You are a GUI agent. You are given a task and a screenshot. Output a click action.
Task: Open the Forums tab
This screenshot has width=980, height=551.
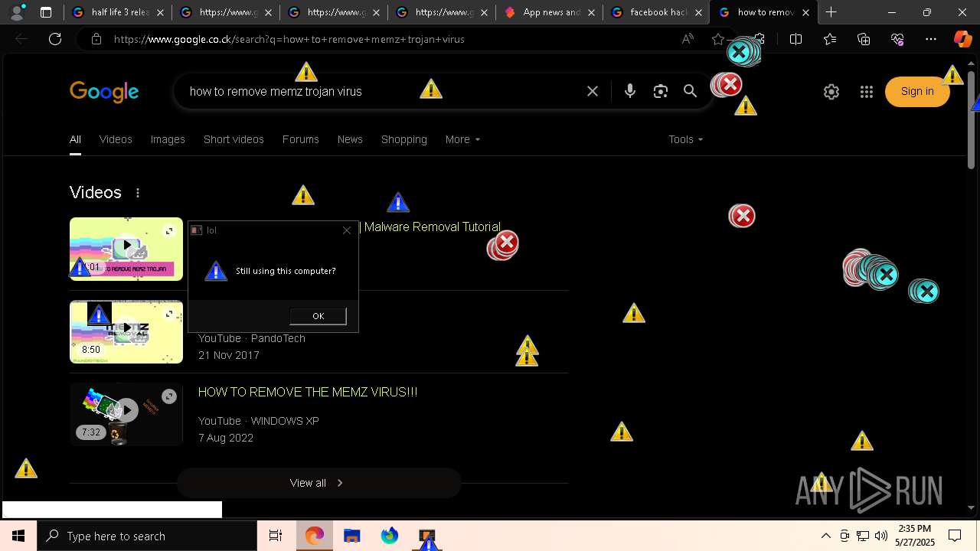[x=300, y=139]
